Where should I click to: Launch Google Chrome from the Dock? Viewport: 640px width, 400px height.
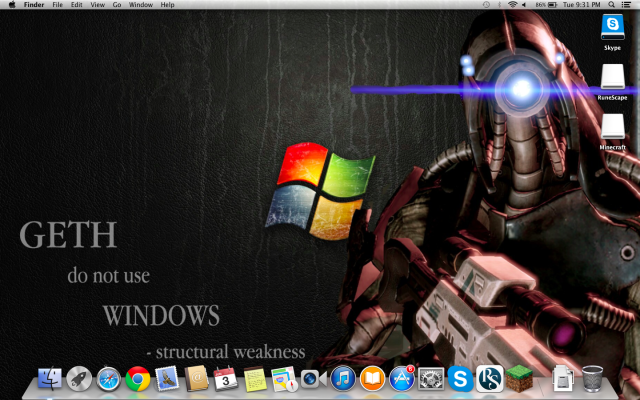click(138, 379)
